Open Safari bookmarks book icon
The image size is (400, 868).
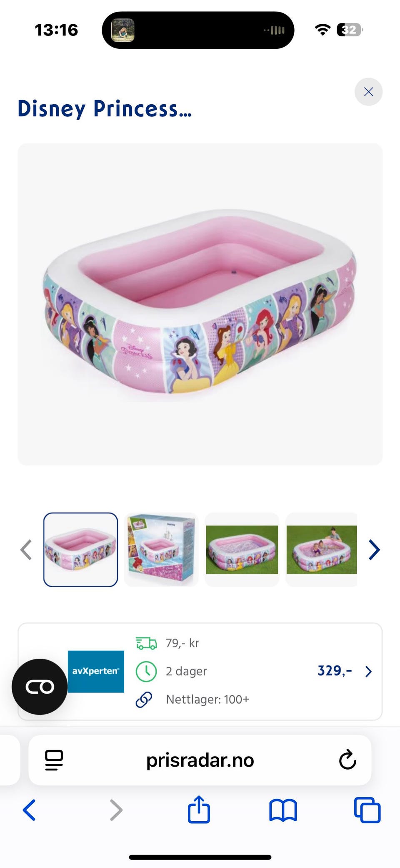(x=283, y=810)
